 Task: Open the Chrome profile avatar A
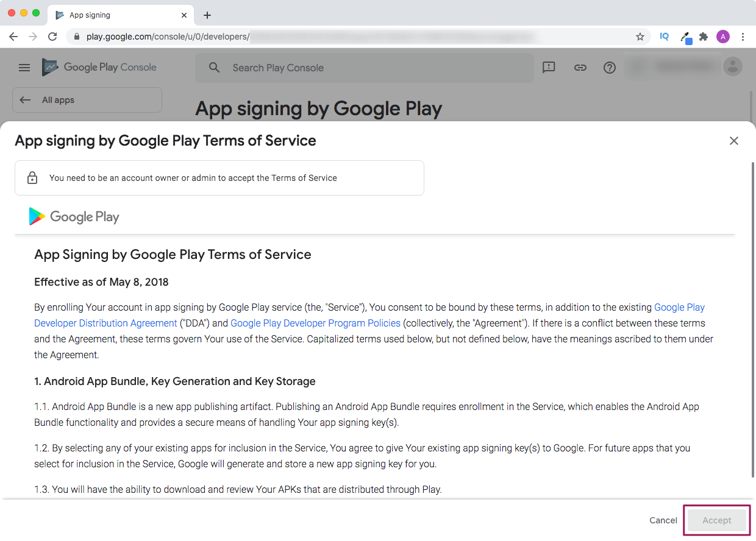point(723,37)
